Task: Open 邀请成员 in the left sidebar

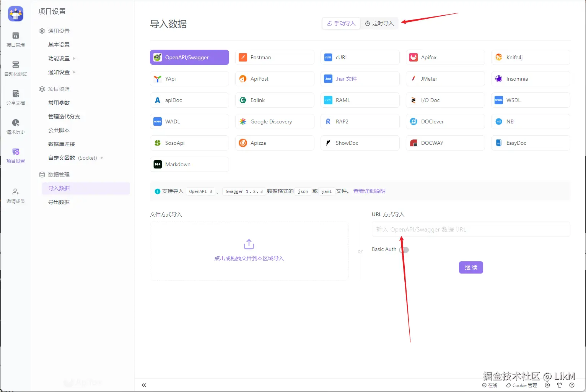Action: point(16,196)
